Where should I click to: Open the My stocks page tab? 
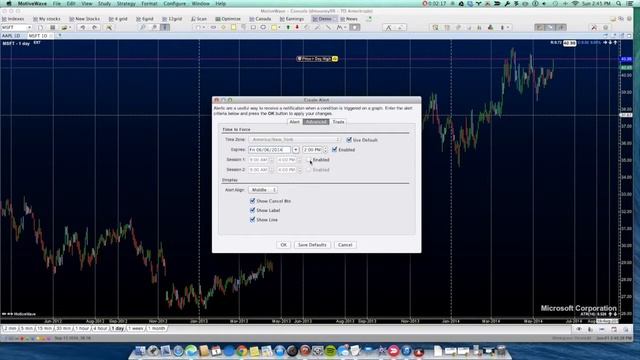(47, 19)
